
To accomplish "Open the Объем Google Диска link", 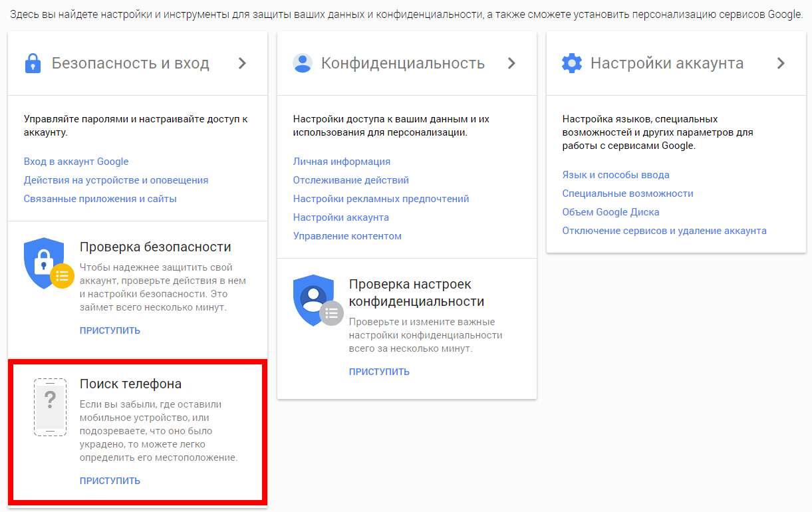I will coord(611,212).
